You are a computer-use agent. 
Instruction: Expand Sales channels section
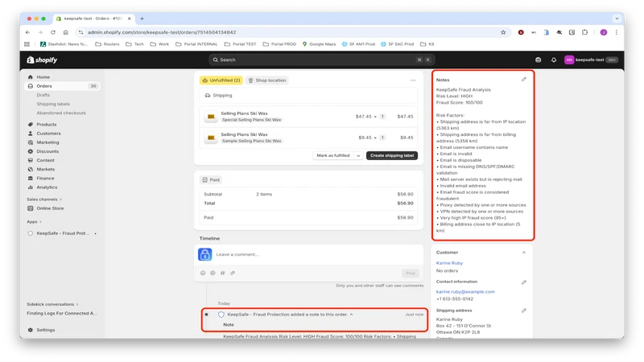(x=44, y=199)
